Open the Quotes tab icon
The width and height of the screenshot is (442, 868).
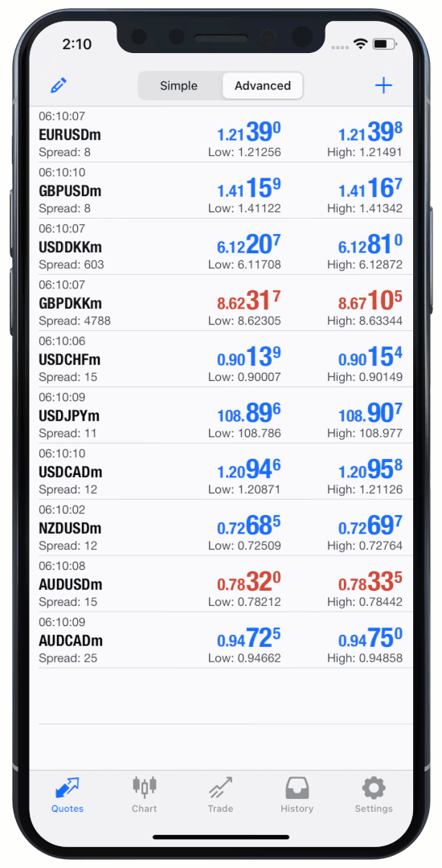pyautogui.click(x=68, y=787)
